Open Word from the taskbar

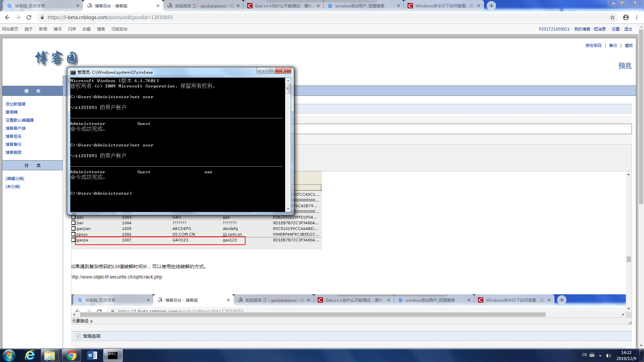pos(92,355)
